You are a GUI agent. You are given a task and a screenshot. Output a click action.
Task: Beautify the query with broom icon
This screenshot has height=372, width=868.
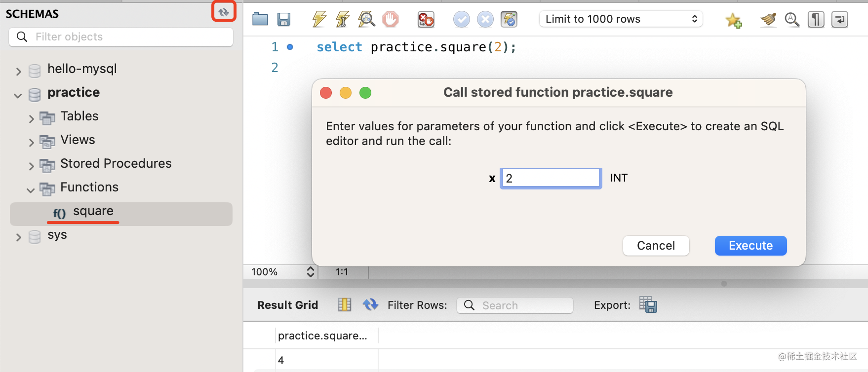click(768, 20)
